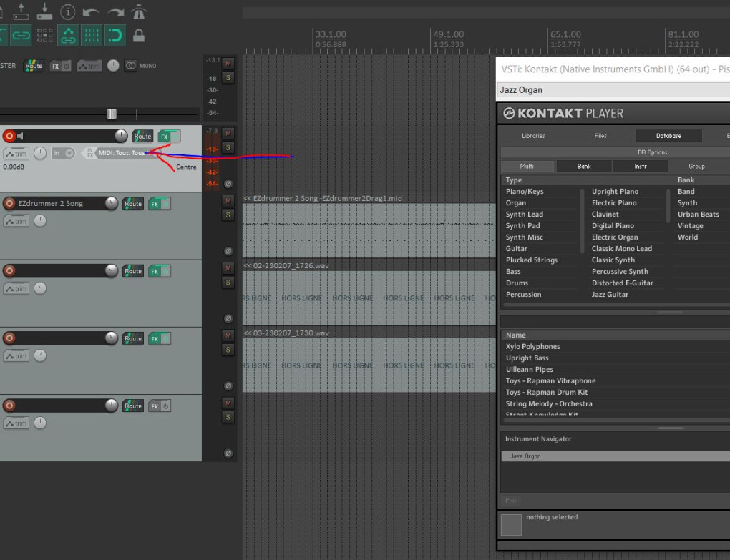Toggle phase invert on EZdrummer 2 Song track
730x560 pixels.
coord(228,251)
